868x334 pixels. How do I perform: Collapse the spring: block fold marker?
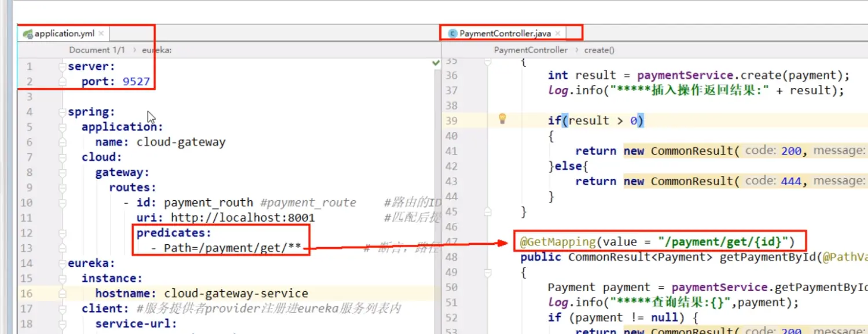click(62, 112)
